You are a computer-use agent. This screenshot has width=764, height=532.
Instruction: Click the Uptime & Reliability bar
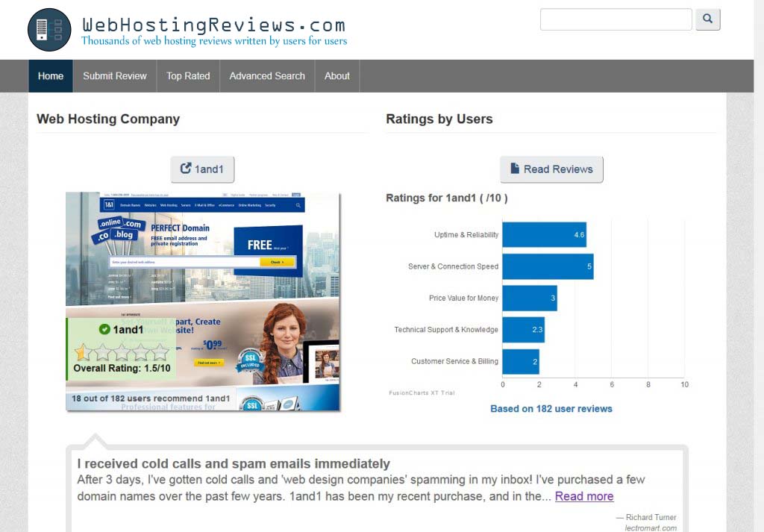pyautogui.click(x=544, y=235)
